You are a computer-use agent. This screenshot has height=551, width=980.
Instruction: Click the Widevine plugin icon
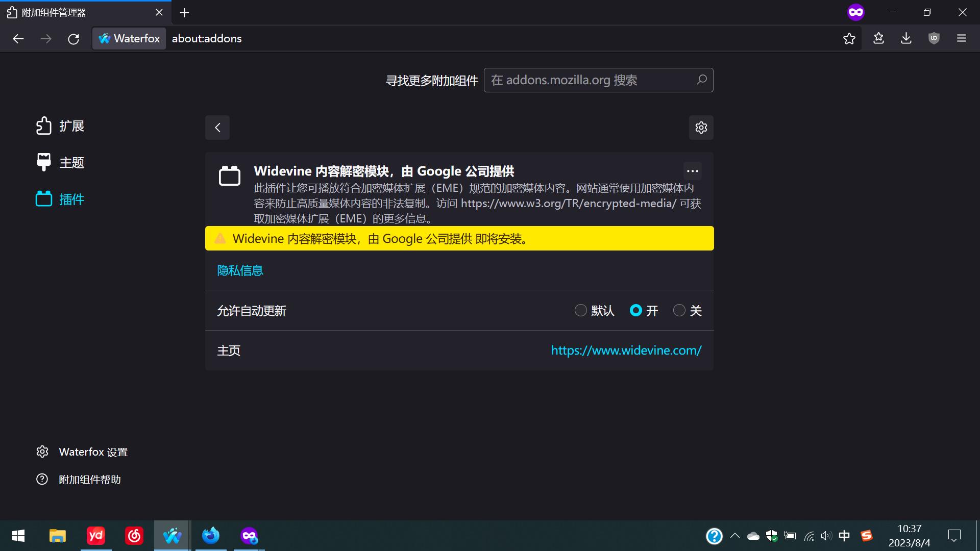point(229,176)
